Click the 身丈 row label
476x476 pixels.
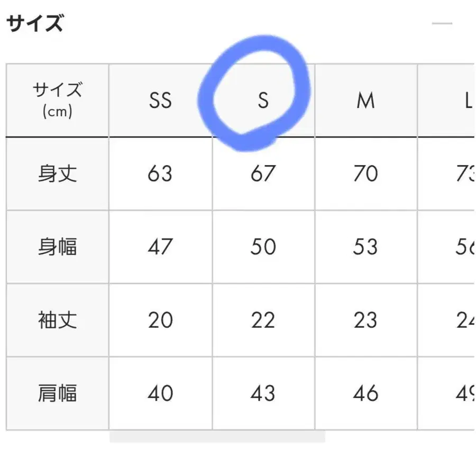[58, 173]
